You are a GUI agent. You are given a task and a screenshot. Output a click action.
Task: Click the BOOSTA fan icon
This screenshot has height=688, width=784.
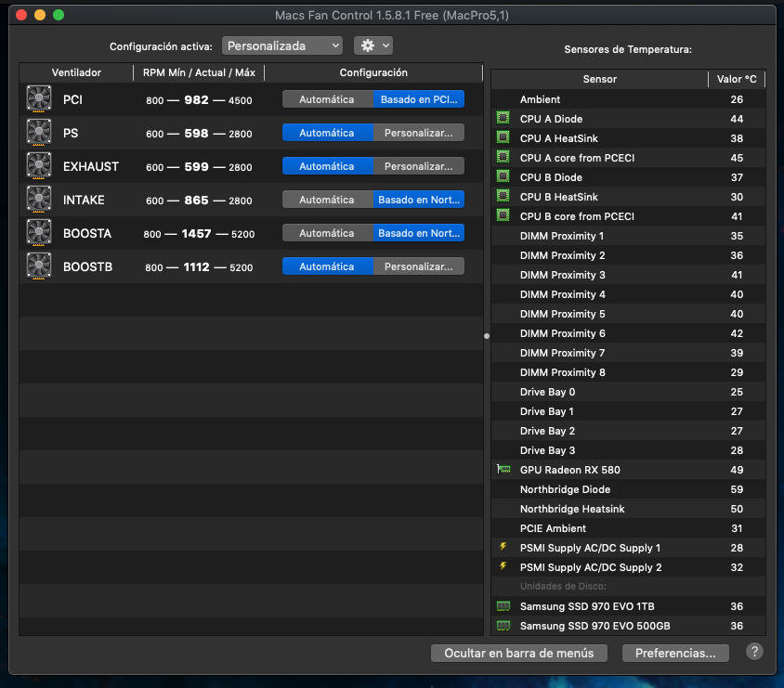coord(38,233)
